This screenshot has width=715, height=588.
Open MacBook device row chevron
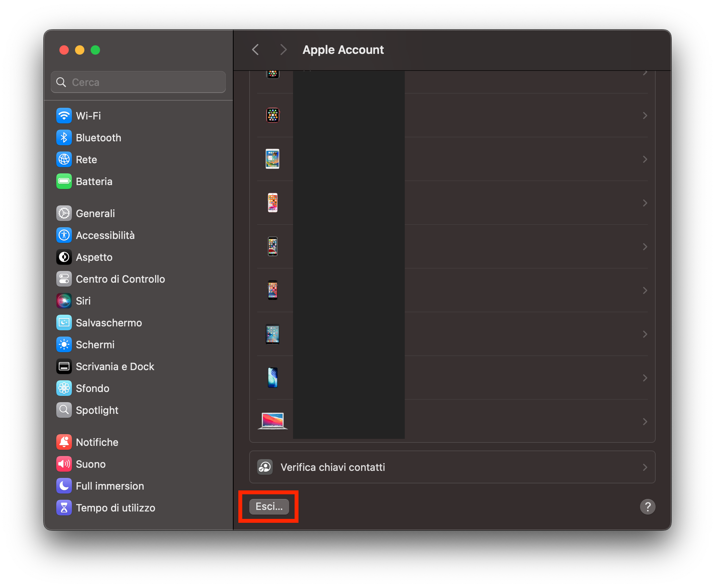[x=645, y=422]
